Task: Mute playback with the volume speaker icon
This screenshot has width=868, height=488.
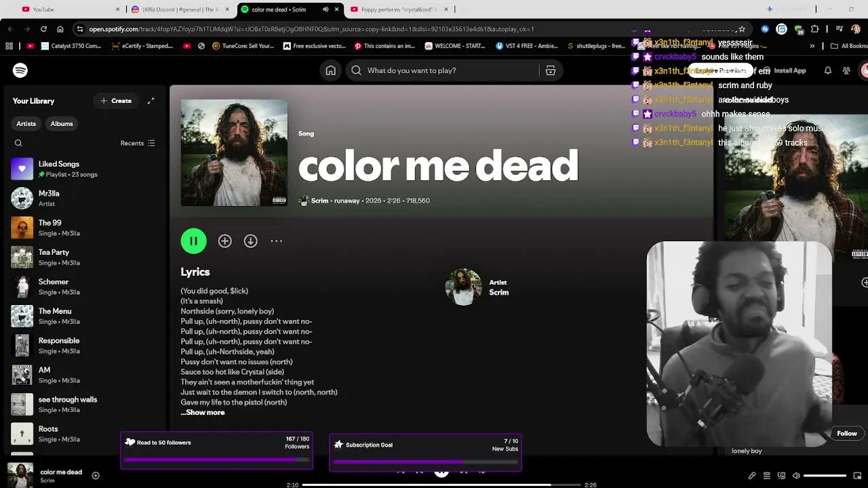Action: [x=796, y=476]
